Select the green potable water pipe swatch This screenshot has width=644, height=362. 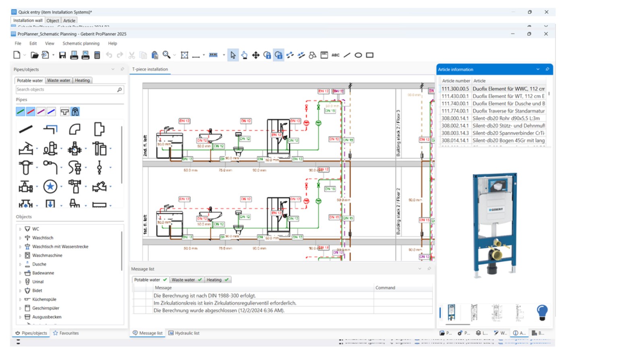(x=21, y=111)
